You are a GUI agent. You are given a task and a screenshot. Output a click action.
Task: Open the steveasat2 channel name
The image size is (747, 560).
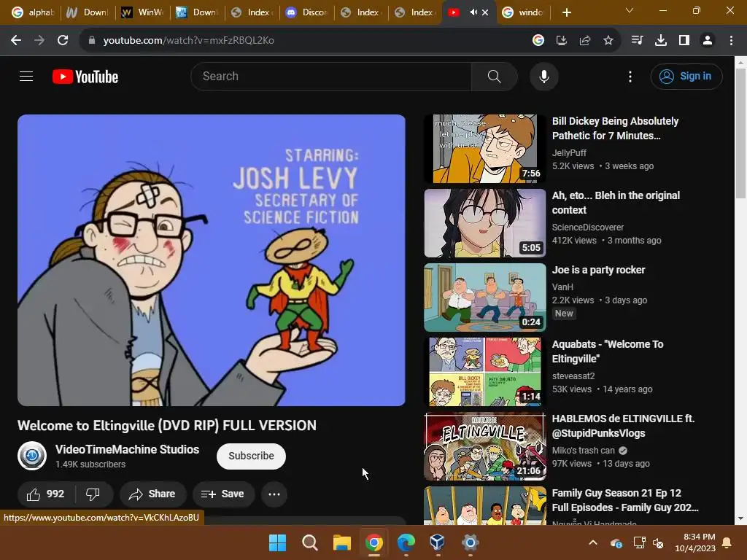point(573,376)
